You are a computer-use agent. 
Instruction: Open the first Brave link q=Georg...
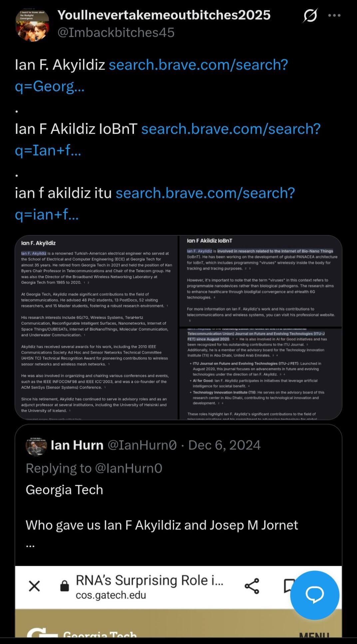[152, 75]
